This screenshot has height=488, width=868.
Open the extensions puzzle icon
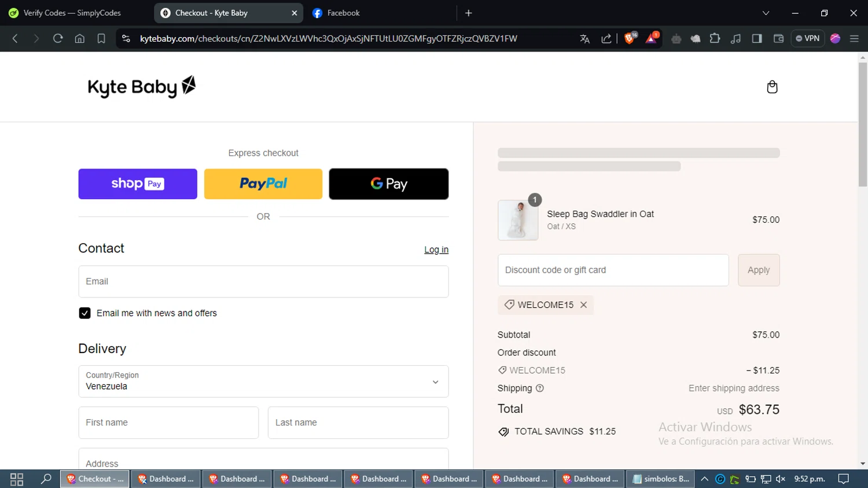pos(715,39)
